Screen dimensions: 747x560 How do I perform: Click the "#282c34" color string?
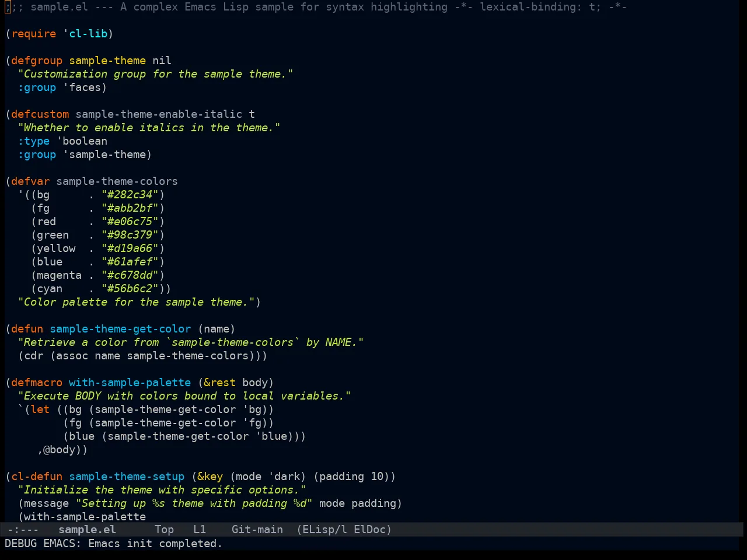click(x=130, y=195)
